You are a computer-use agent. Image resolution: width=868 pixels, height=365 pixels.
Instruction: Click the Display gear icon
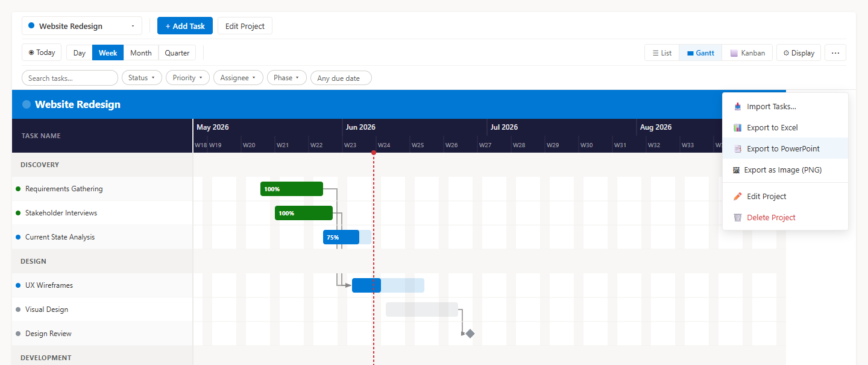(786, 53)
